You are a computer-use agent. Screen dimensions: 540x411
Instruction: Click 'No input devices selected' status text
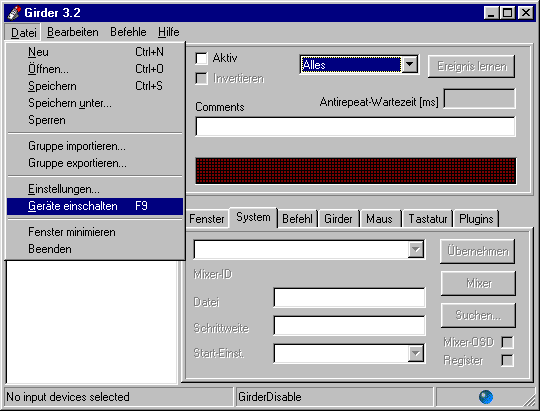(x=68, y=397)
